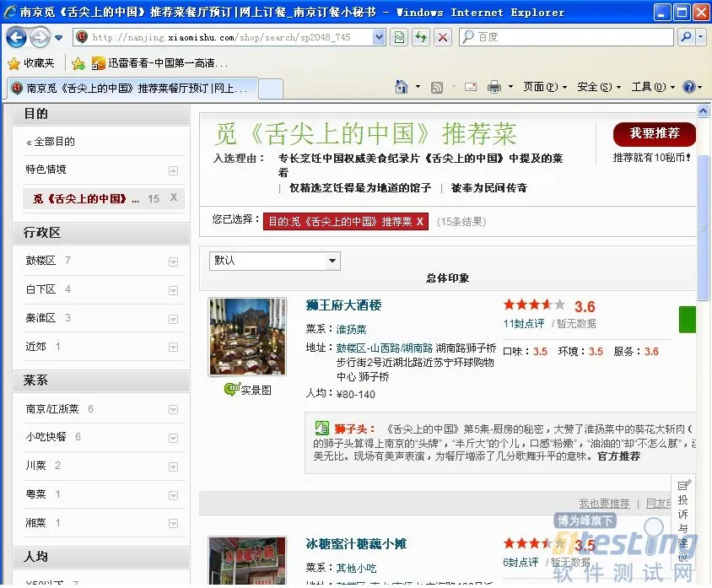
Task: Open the address bar history dropdown
Action: pyautogui.click(x=379, y=37)
